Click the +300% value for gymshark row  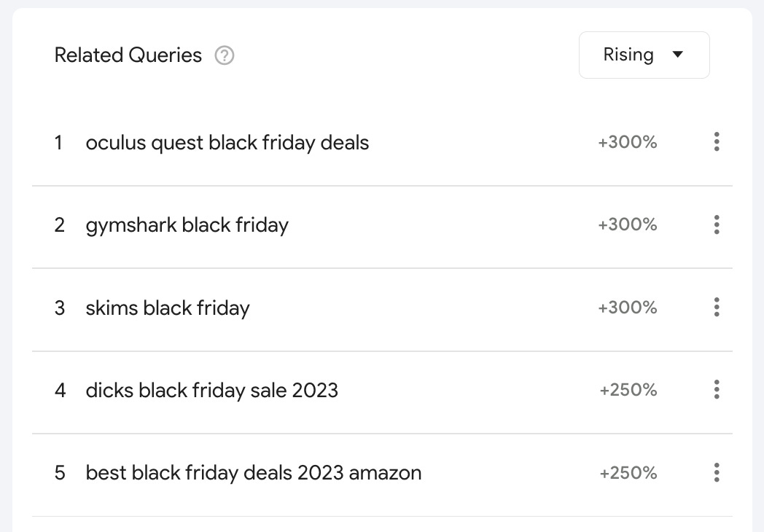point(628,225)
